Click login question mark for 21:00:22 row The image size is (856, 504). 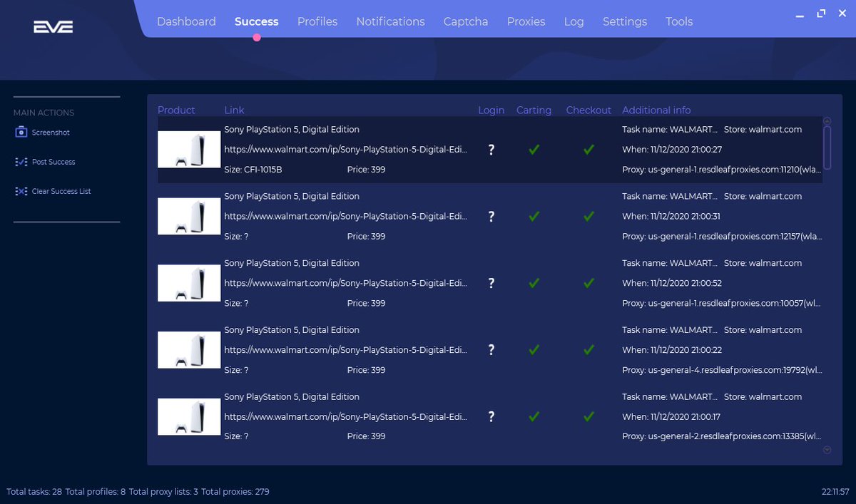click(491, 350)
